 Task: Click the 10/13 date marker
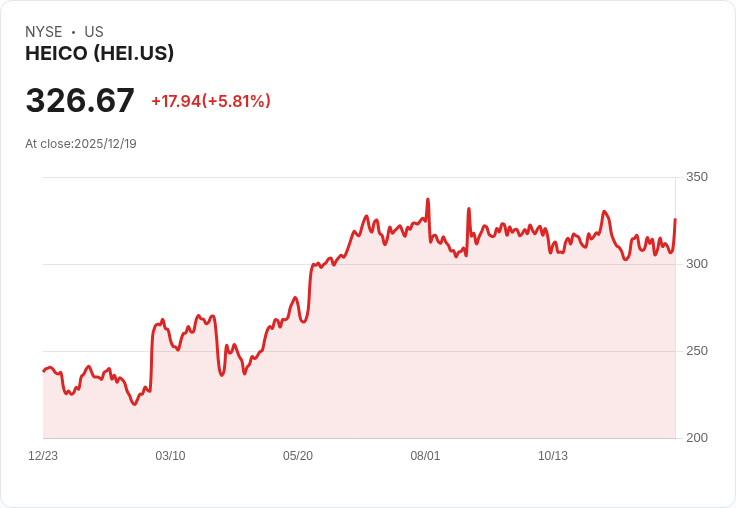(x=553, y=456)
